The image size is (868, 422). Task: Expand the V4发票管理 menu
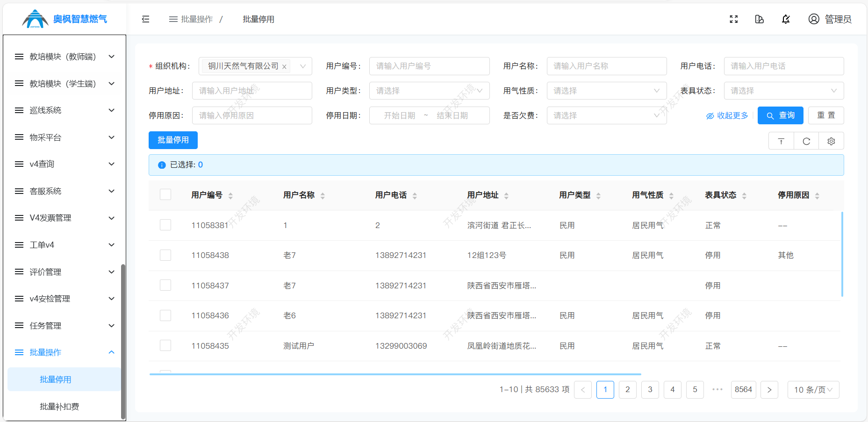65,218
